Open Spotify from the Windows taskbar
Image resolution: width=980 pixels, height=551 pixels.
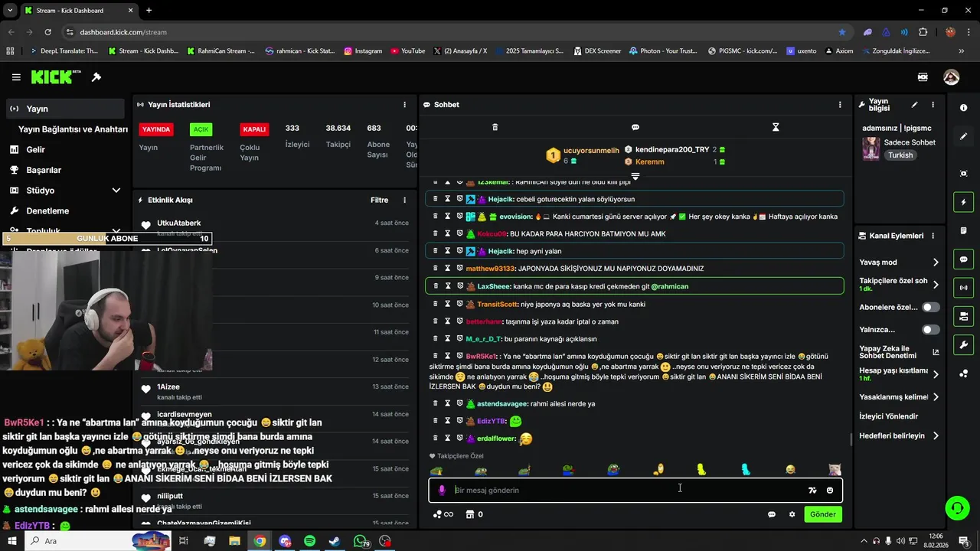pyautogui.click(x=309, y=541)
